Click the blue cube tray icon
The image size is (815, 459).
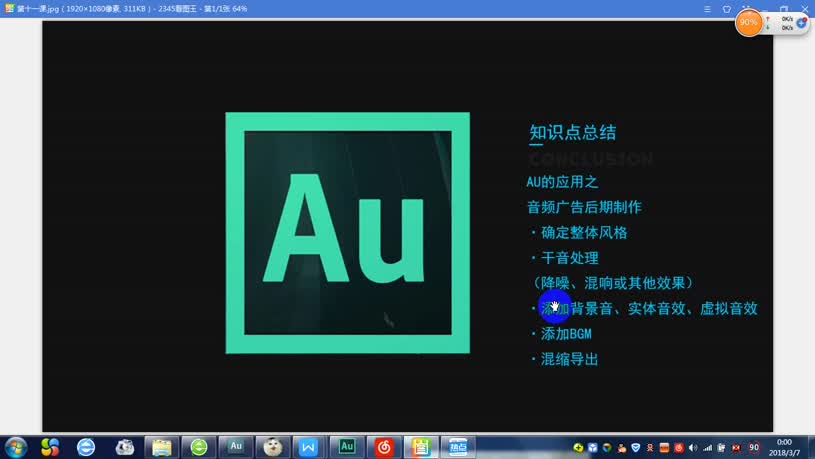(593, 448)
